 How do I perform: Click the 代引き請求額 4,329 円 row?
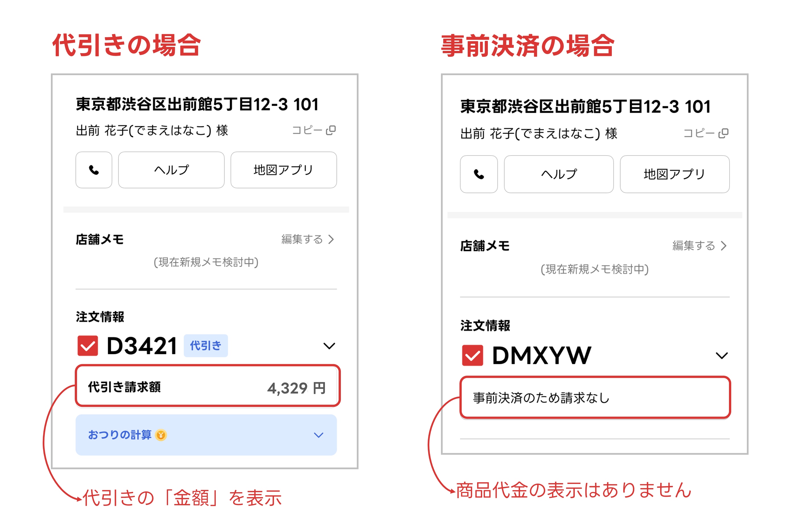(x=208, y=386)
